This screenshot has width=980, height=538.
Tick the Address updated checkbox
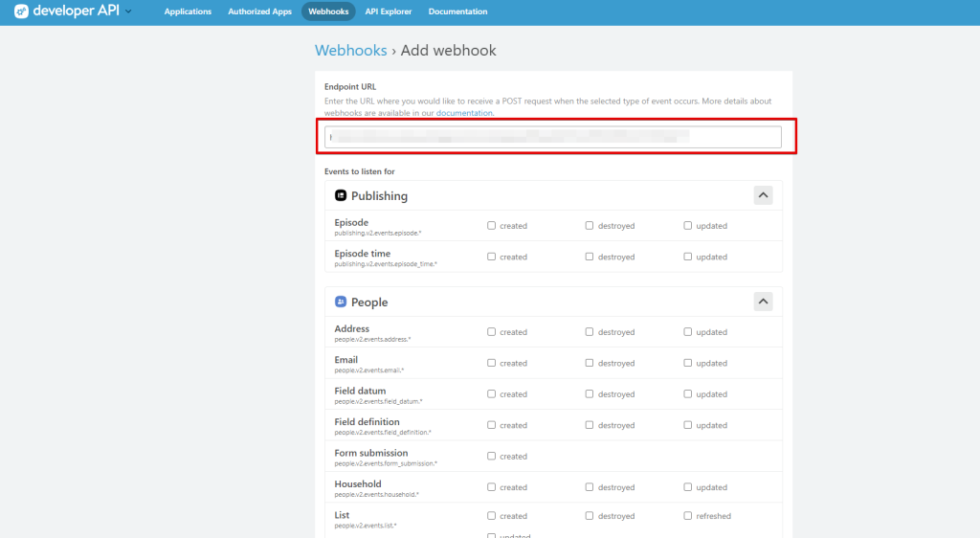tap(688, 332)
